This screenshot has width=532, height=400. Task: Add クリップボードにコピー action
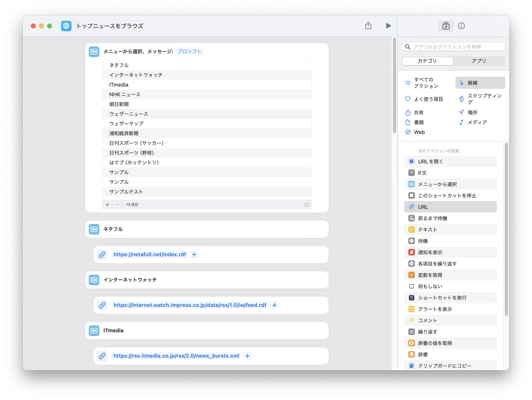[450, 366]
